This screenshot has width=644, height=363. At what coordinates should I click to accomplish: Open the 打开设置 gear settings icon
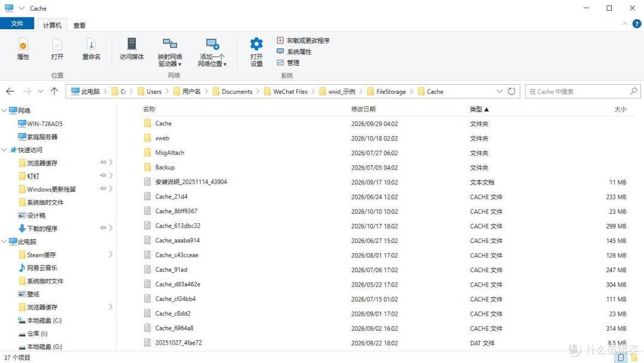pos(256,44)
